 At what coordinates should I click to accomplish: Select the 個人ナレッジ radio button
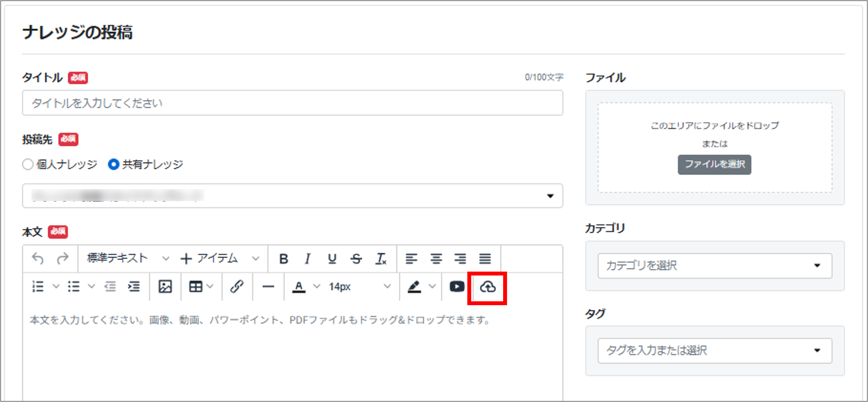click(x=28, y=164)
